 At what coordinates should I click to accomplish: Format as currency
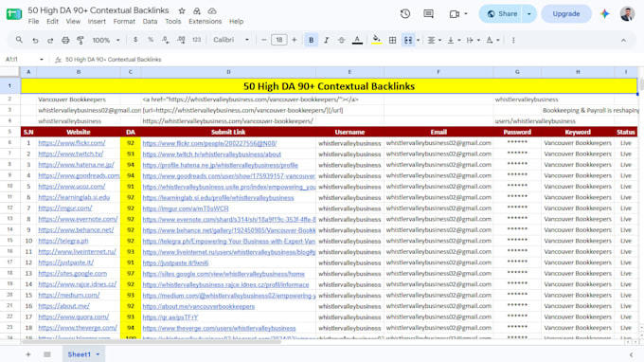(135, 40)
